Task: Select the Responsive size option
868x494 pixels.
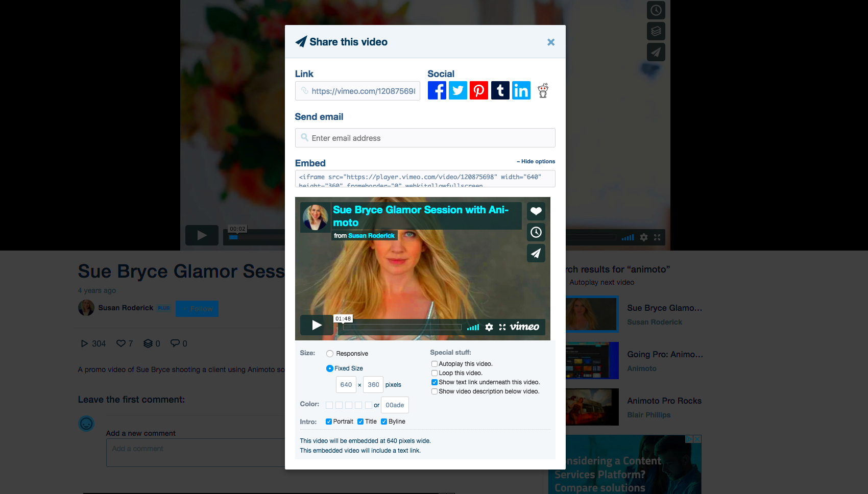Action: coord(330,353)
